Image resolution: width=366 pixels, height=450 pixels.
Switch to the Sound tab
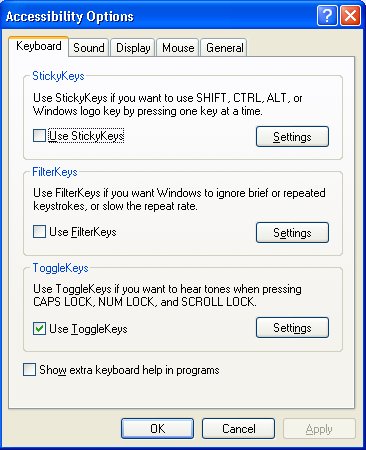pyautogui.click(x=89, y=48)
